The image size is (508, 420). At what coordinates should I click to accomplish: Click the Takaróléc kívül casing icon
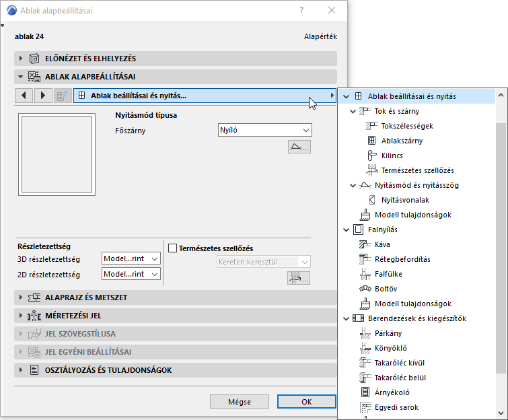(365, 363)
